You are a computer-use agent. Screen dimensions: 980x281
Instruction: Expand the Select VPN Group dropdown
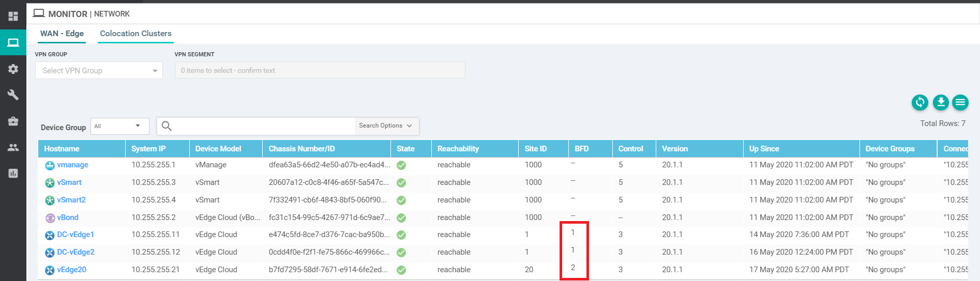pyautogui.click(x=99, y=71)
